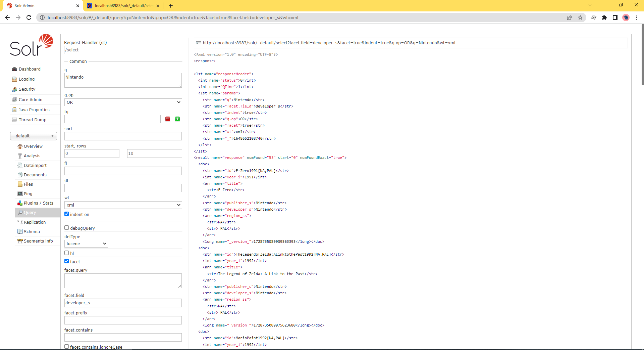Open the Thread Dump icon

14,120
